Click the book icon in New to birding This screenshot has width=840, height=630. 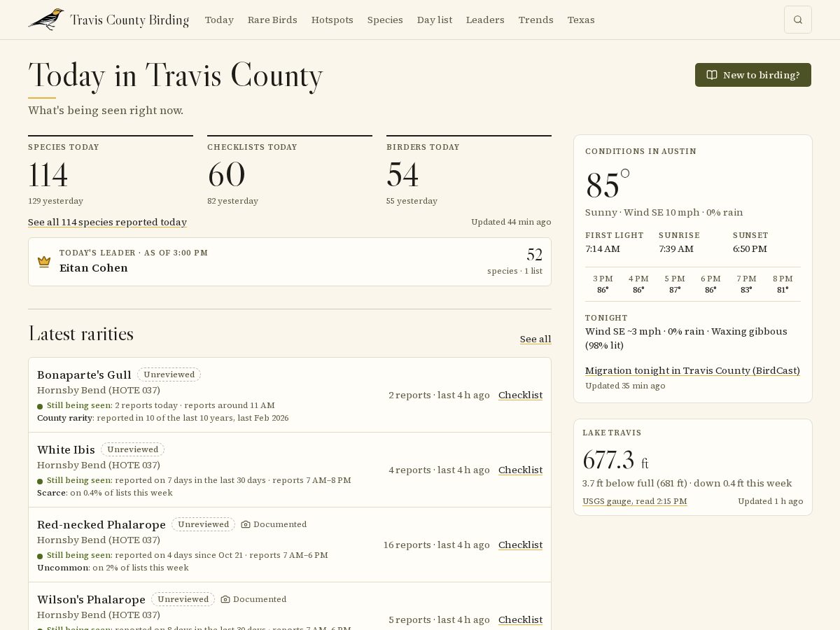point(712,75)
